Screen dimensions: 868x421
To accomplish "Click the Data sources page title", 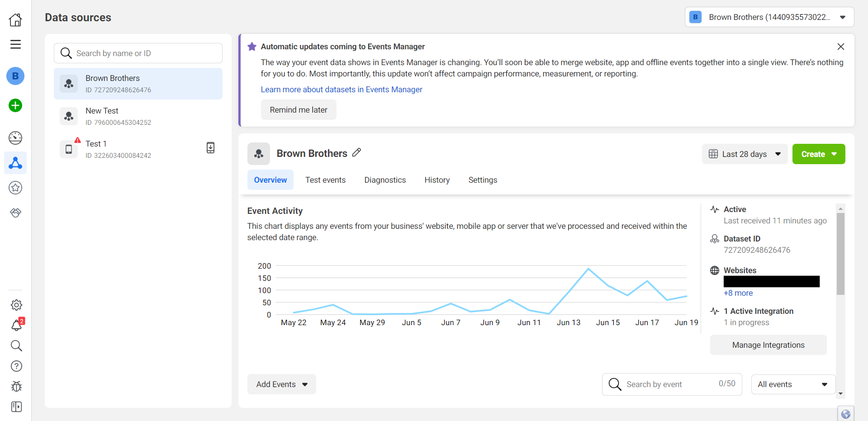I will [78, 18].
